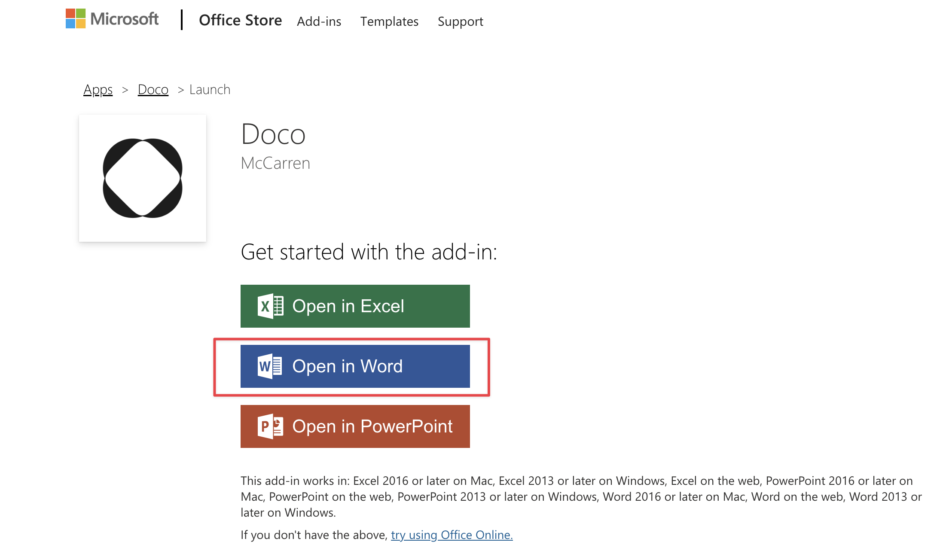Open the Add-ins menu item
The height and width of the screenshot is (560, 952).
coord(319,21)
